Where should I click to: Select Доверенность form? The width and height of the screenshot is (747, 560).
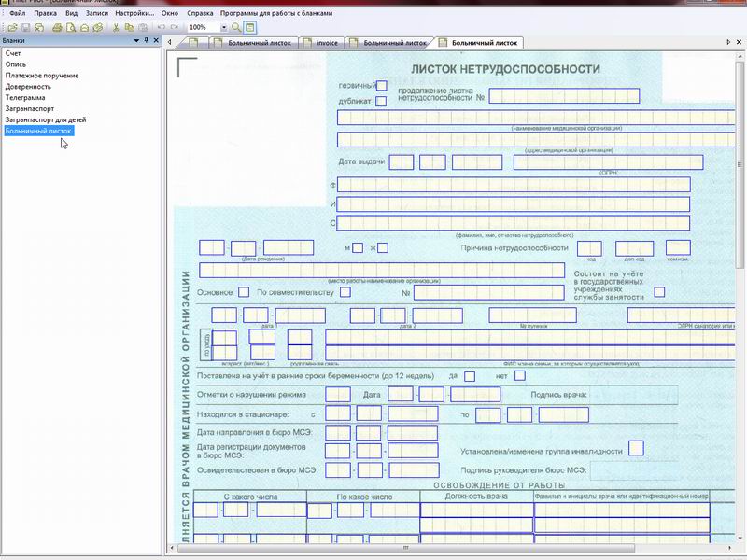click(x=28, y=87)
